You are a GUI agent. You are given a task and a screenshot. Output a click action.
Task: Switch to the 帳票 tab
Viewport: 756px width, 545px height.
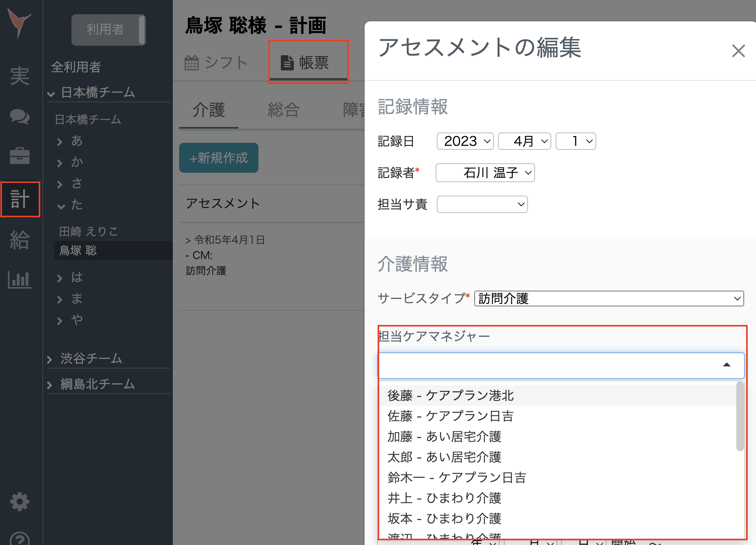coord(309,62)
